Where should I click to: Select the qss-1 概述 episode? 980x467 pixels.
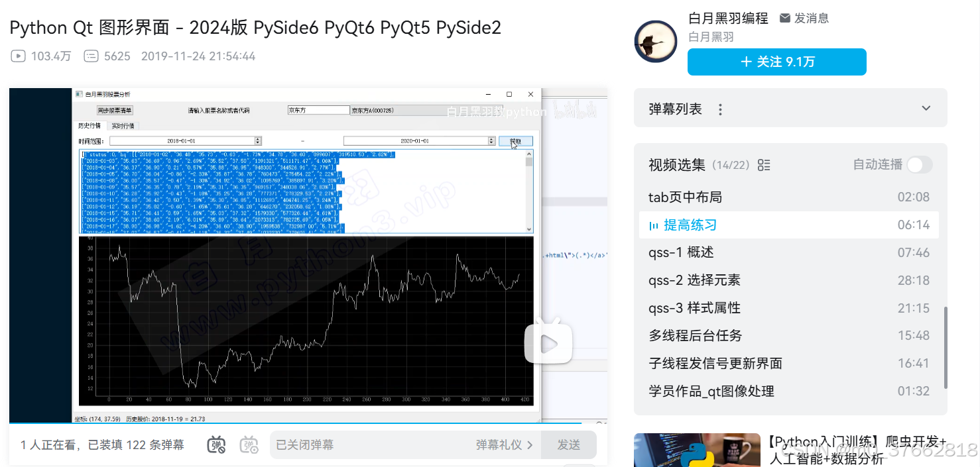[x=681, y=252]
